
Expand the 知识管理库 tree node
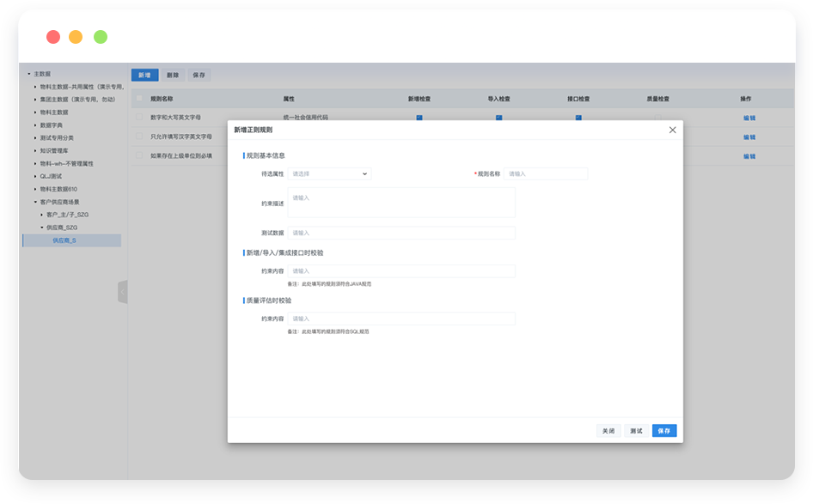(35, 150)
